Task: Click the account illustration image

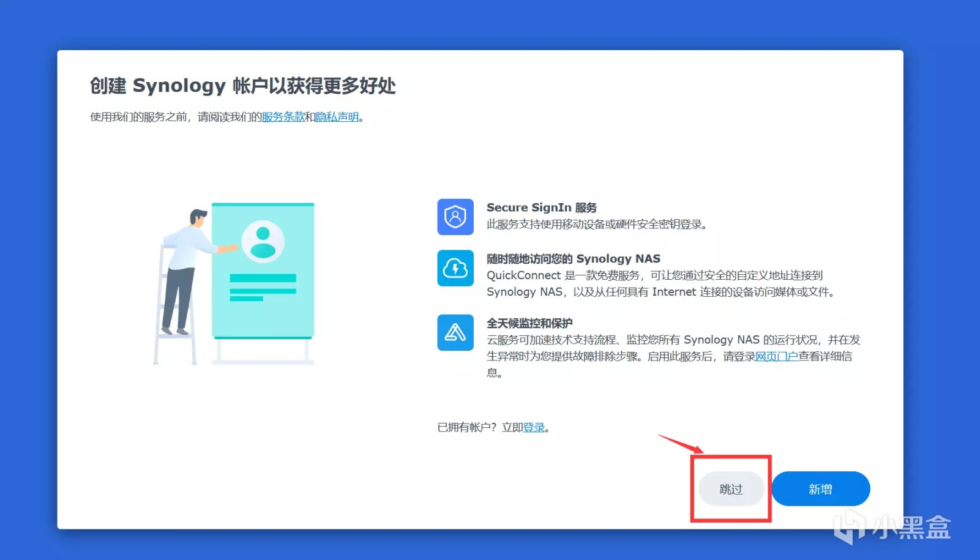Action: pos(234,283)
